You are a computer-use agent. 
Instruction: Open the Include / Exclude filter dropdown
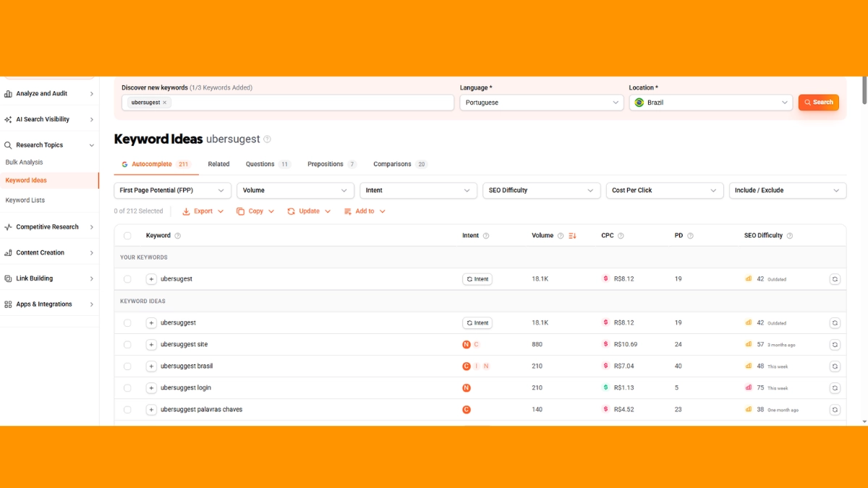(x=788, y=190)
